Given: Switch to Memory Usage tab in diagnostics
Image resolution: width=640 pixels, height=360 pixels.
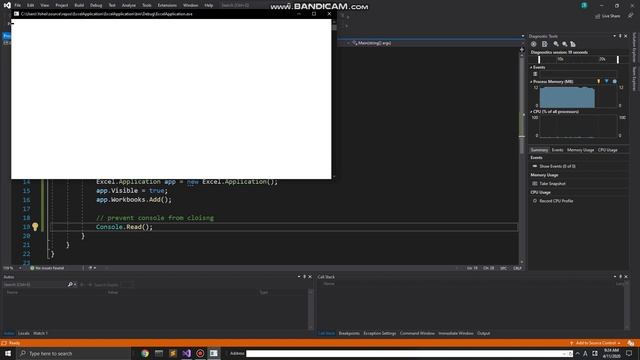Looking at the screenshot, I should [x=580, y=150].
